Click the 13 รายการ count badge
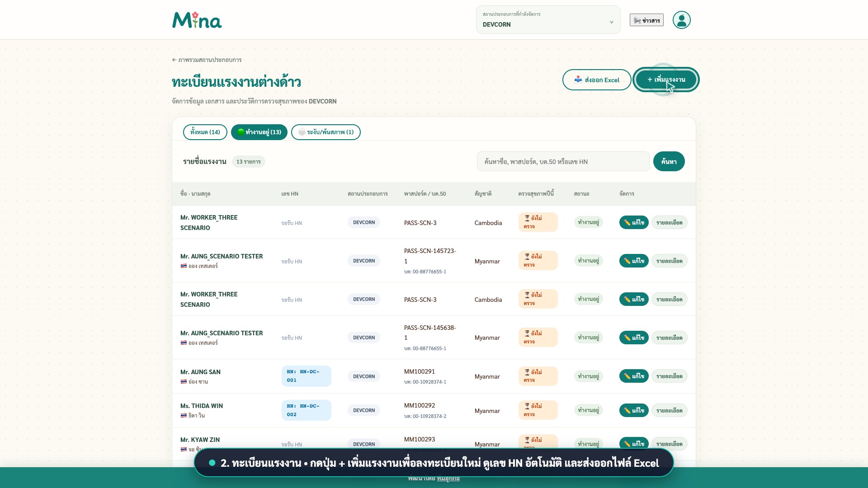868x488 pixels. [248, 161]
